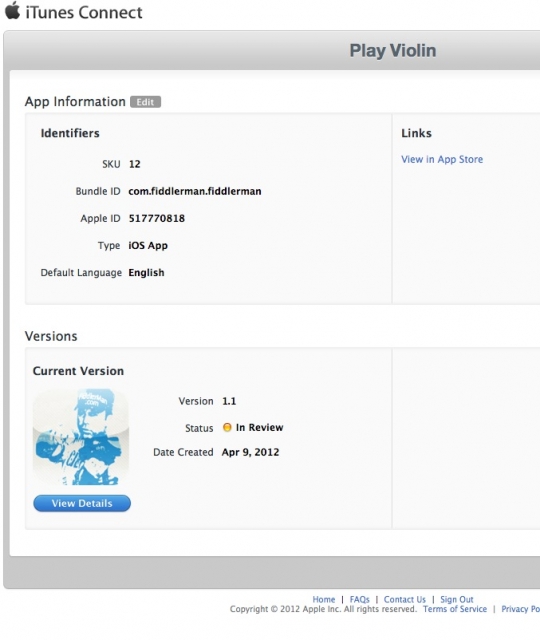Open the FAQs footer link
The image size is (540, 640).
(360, 599)
